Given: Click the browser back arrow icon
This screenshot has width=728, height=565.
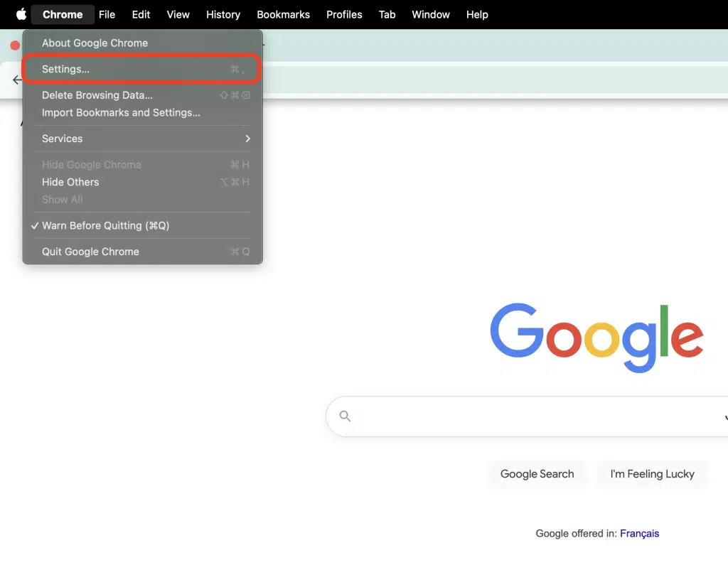Looking at the screenshot, I should pos(17,80).
